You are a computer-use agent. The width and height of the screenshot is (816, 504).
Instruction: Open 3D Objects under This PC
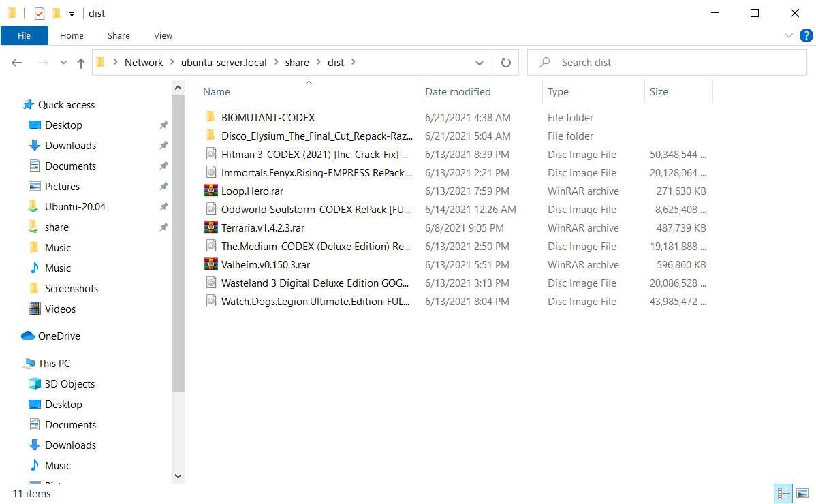pyautogui.click(x=69, y=384)
